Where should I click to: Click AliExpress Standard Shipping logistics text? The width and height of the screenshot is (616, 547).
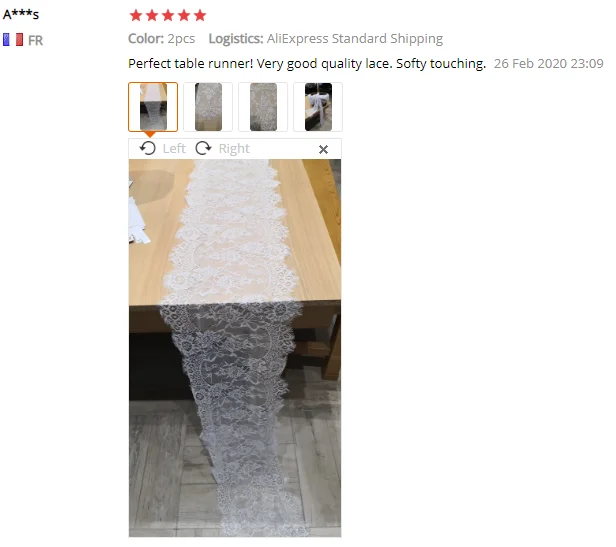[355, 39]
